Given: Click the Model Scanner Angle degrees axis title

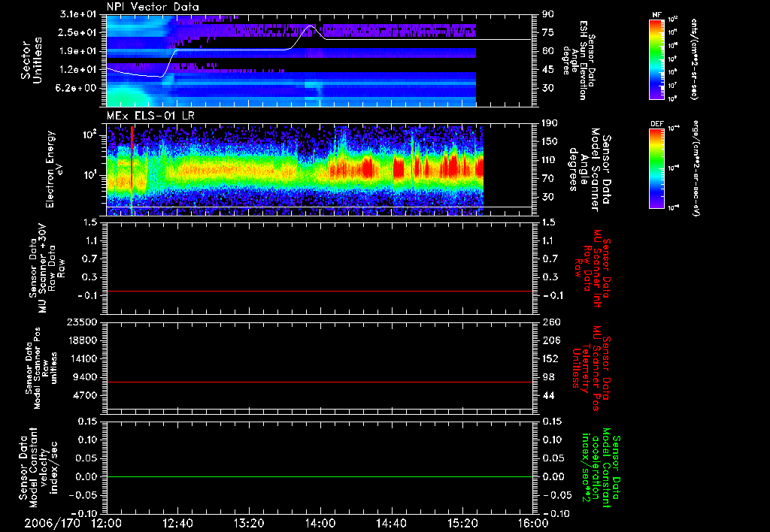Looking at the screenshot, I should click(590, 170).
